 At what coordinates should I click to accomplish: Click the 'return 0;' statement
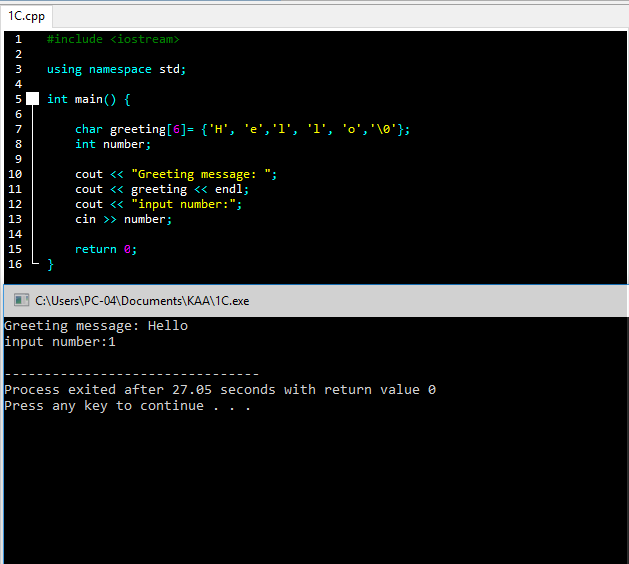click(106, 249)
